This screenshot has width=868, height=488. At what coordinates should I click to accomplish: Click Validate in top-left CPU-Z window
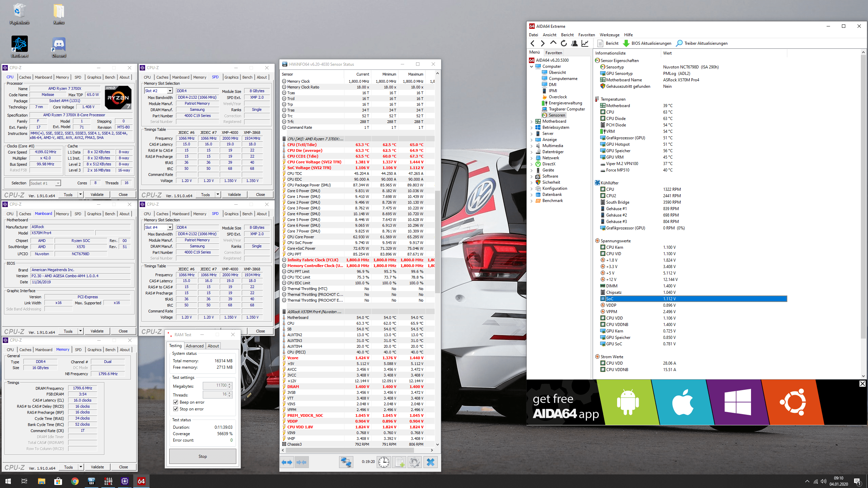click(97, 195)
